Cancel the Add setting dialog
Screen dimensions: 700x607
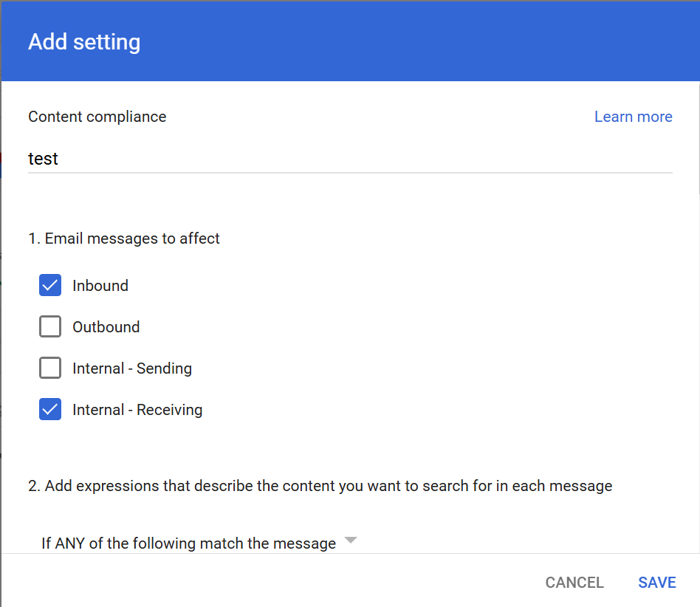pos(574,583)
